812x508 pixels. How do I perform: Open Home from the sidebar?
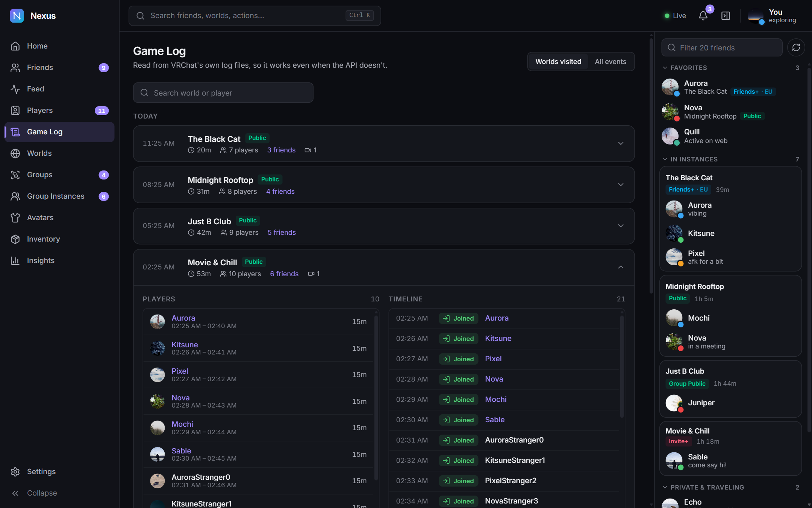point(59,46)
